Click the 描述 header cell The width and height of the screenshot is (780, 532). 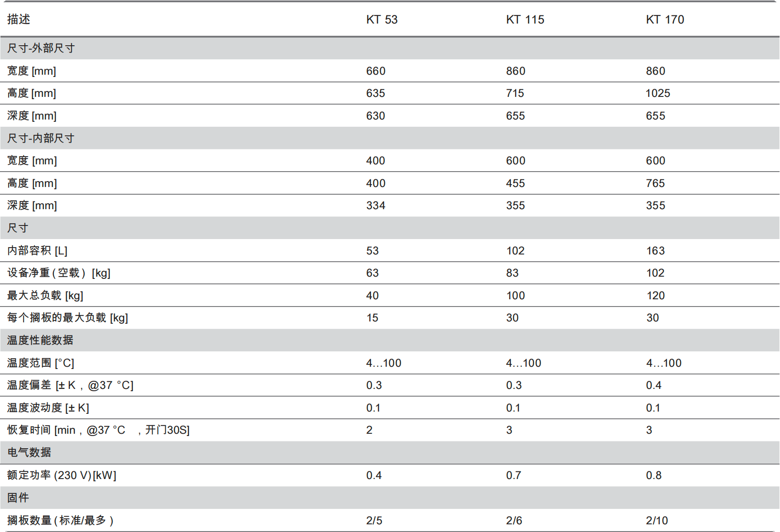coord(19,19)
